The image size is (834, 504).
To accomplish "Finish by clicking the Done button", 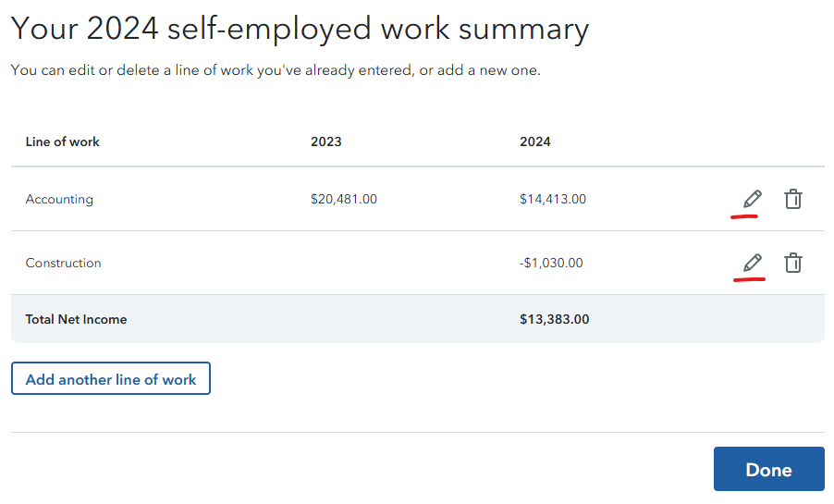I will click(x=768, y=469).
